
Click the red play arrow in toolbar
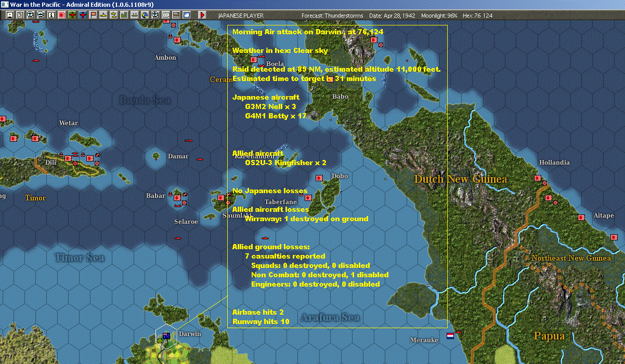[202, 15]
